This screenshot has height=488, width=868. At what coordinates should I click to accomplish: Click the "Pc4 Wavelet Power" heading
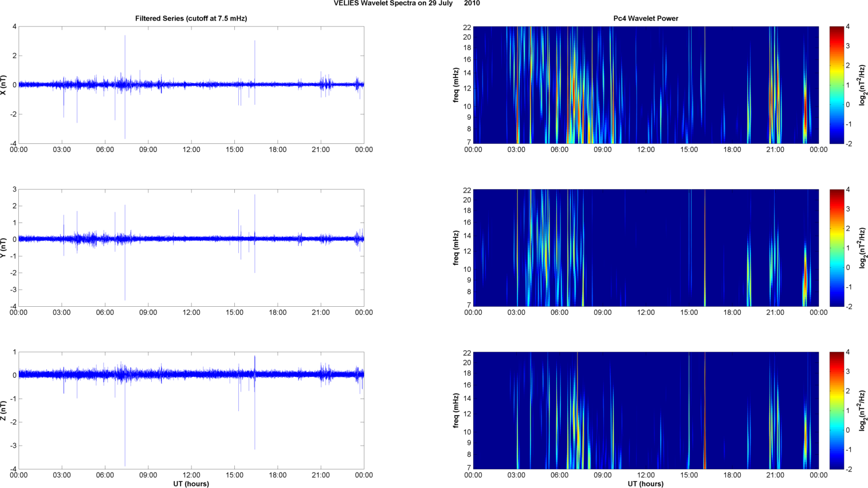click(646, 18)
